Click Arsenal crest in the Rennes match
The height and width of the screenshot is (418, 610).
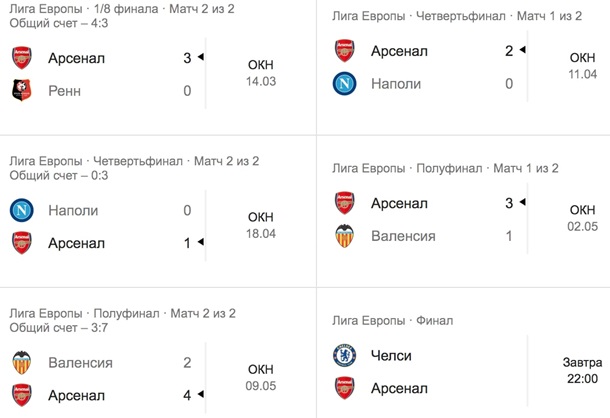click(x=22, y=58)
